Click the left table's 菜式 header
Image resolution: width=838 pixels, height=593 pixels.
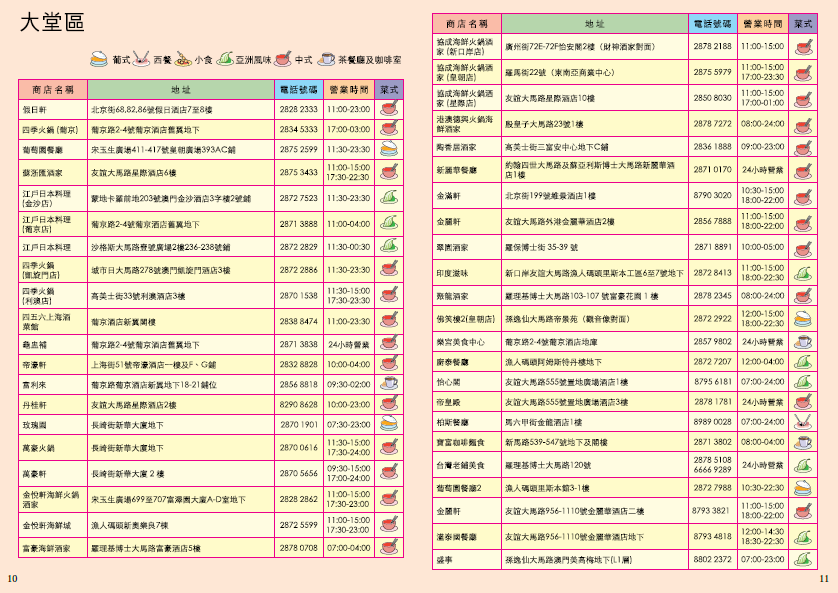click(389, 90)
